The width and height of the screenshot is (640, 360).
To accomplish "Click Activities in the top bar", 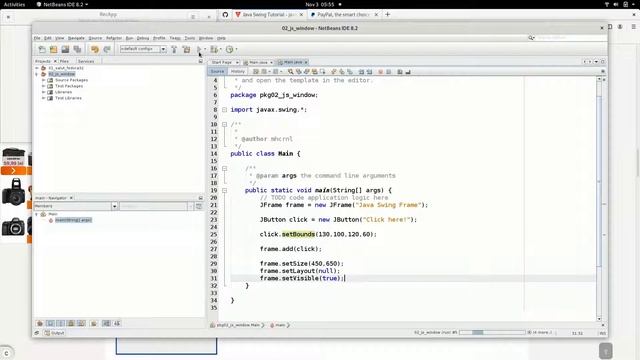I will coord(14,4).
